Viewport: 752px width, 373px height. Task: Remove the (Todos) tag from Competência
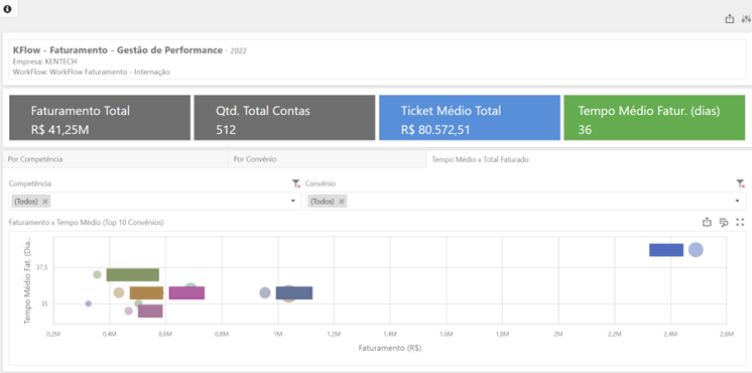[x=45, y=201]
